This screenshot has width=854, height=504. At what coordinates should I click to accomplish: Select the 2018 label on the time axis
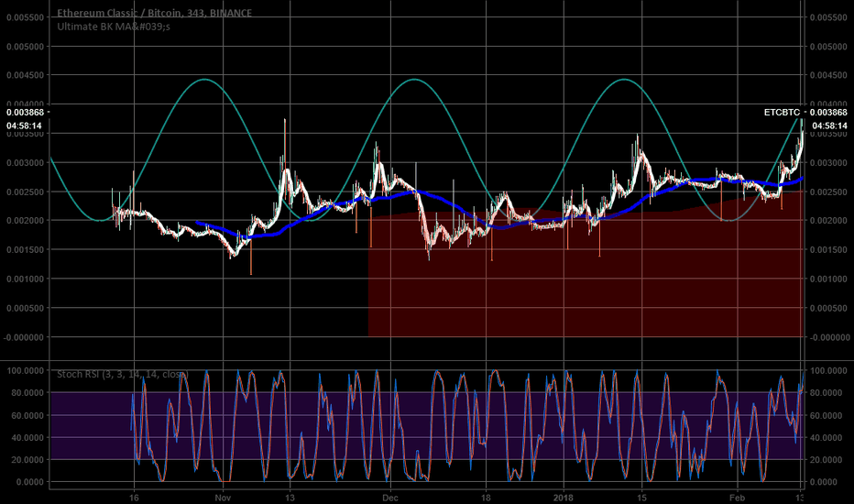(x=564, y=498)
